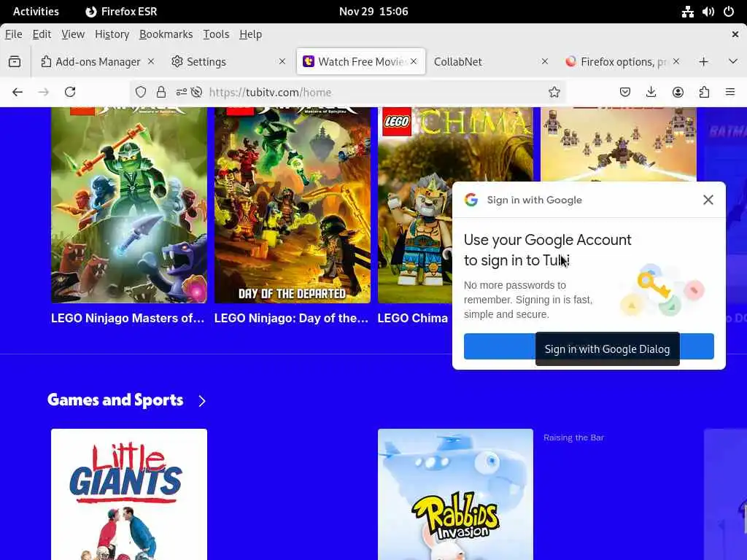The height and width of the screenshot is (560, 747).
Task: Open the Firefox ESR app menu
Action: click(x=121, y=12)
